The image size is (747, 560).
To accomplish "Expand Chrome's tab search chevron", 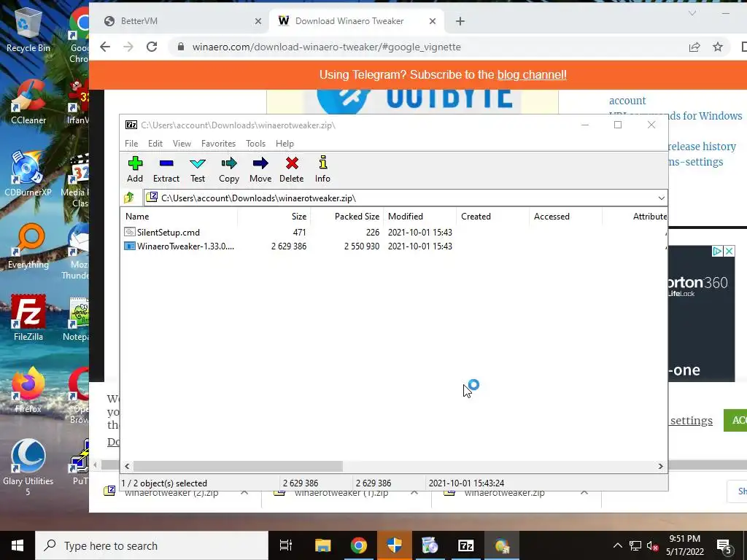I will pos(692,13).
